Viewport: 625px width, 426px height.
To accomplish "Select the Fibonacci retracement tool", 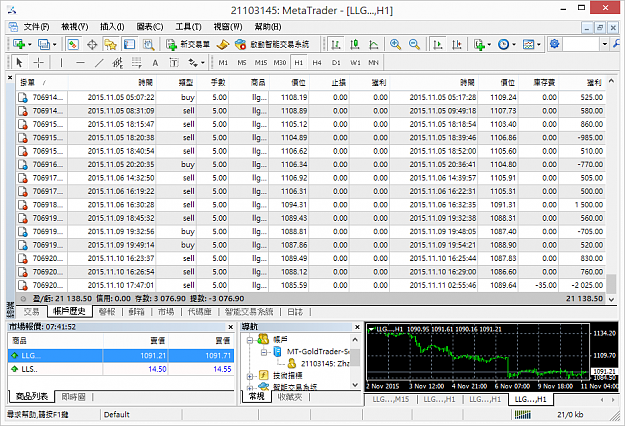I will coord(137,63).
